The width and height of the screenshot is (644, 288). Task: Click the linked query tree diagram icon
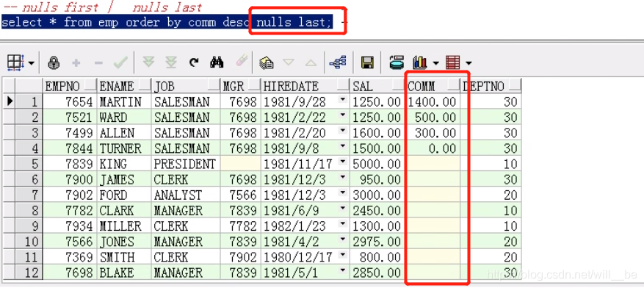pos(338,62)
